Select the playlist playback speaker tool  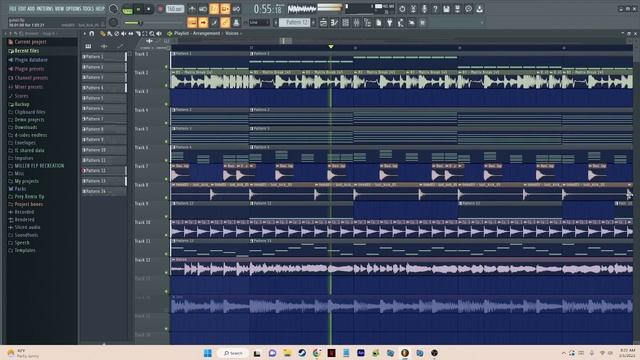[159, 33]
